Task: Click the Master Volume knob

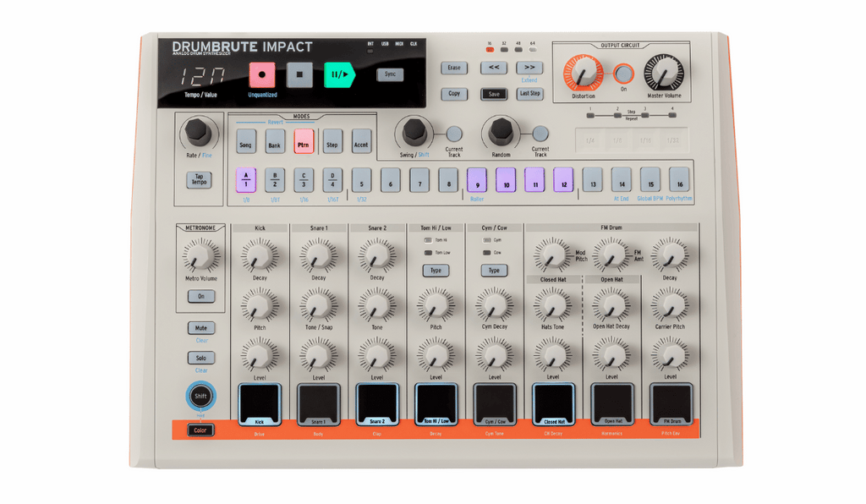Action: [x=664, y=73]
